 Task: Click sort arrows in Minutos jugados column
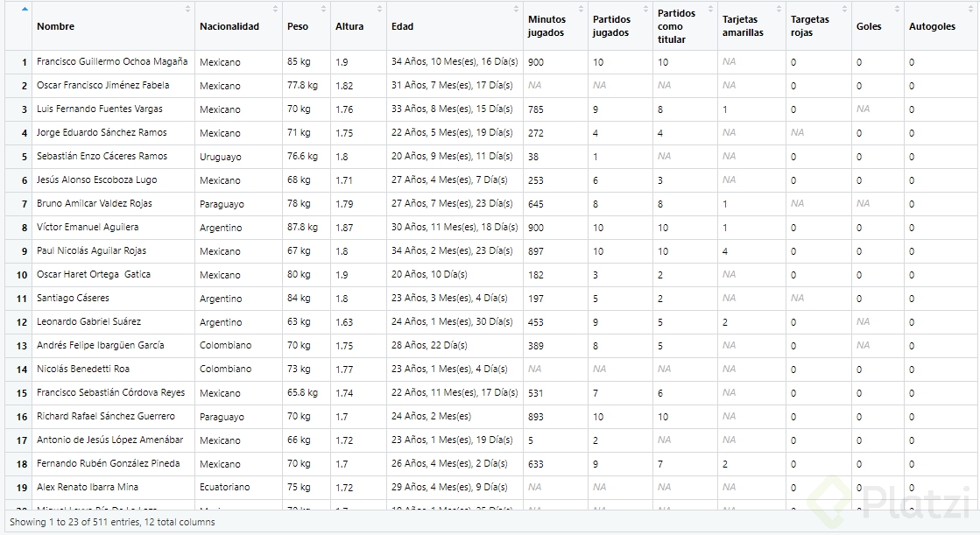(581, 9)
